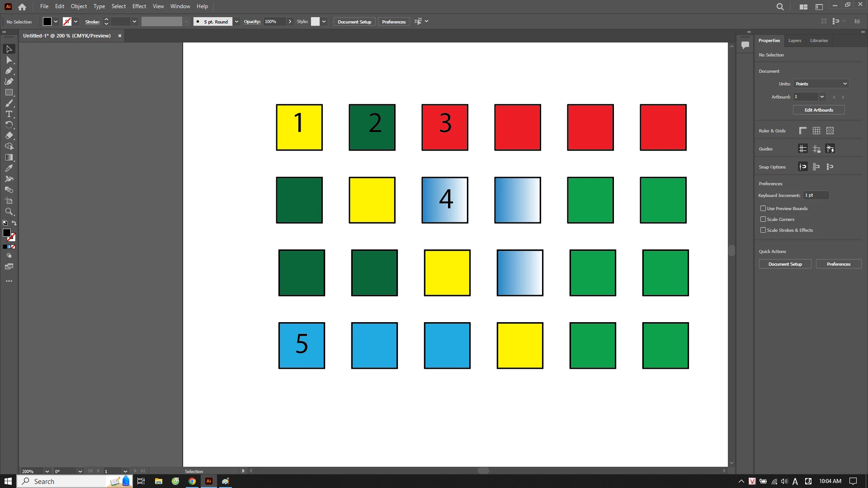
Task: Switch to the Layers tab
Action: pos(794,41)
